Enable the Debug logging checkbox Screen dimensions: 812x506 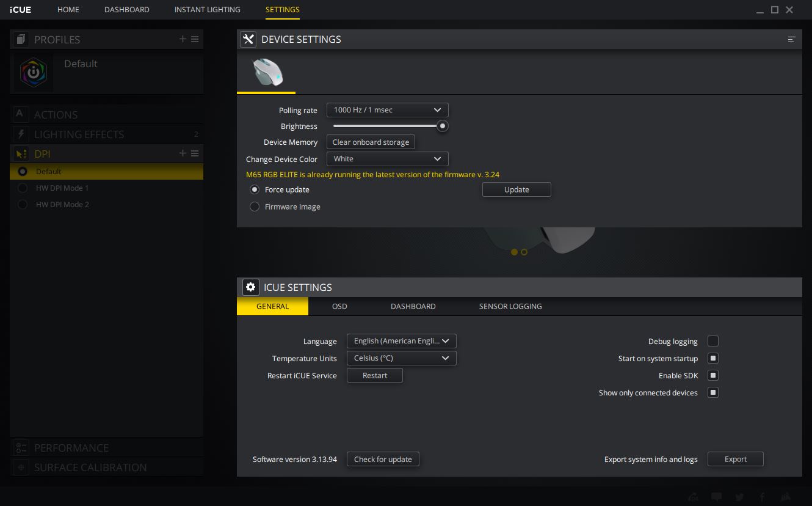click(712, 341)
